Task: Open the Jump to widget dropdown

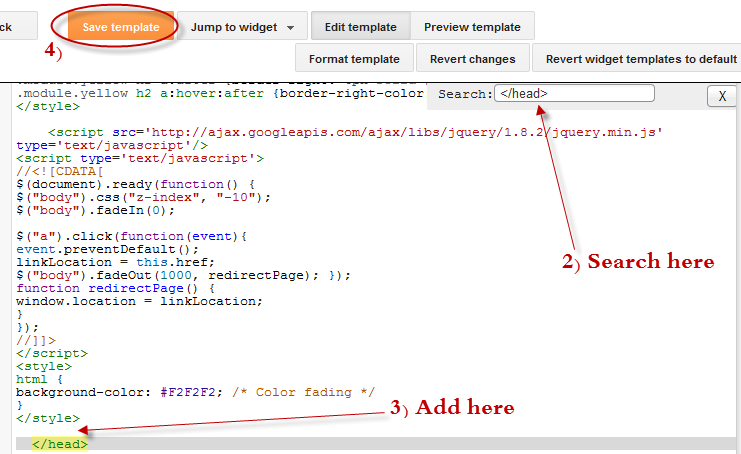Action: pyautogui.click(x=242, y=27)
